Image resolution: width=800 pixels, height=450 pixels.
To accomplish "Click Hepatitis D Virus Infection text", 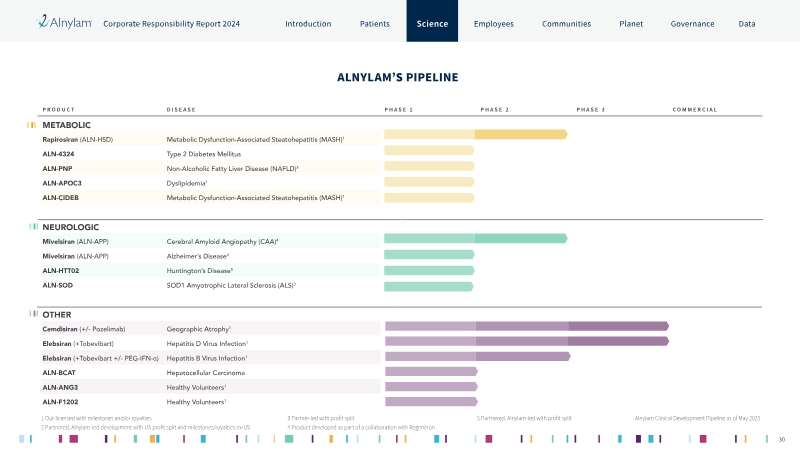I will pos(207,344).
